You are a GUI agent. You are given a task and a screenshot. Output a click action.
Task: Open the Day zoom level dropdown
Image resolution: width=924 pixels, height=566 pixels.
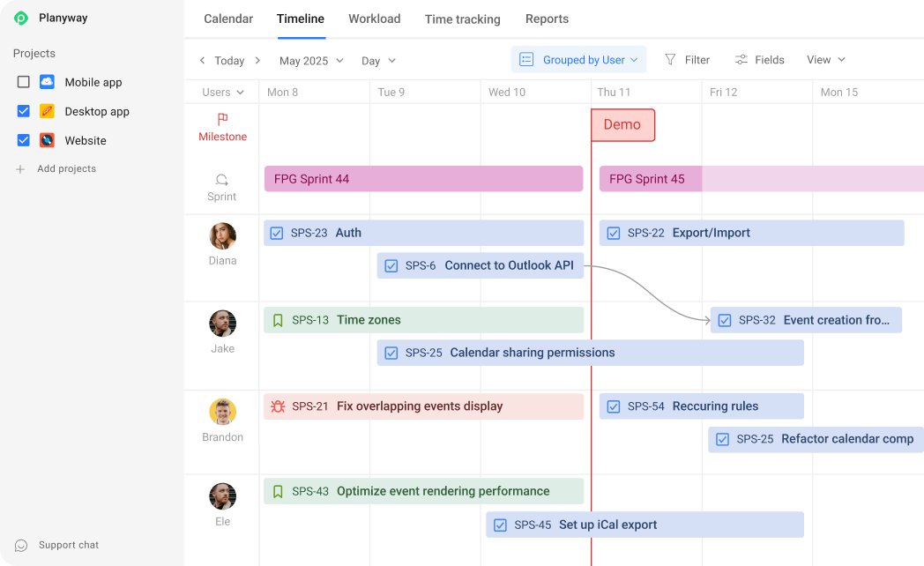(x=377, y=61)
